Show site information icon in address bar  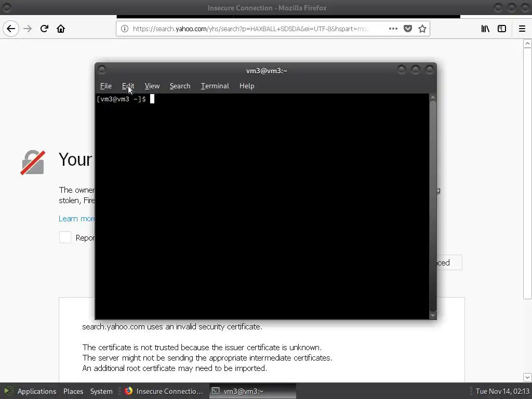(125, 29)
